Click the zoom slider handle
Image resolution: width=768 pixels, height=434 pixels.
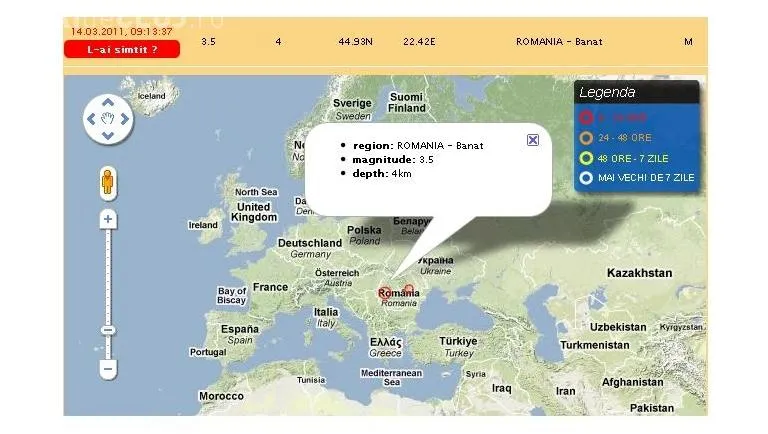coord(108,330)
